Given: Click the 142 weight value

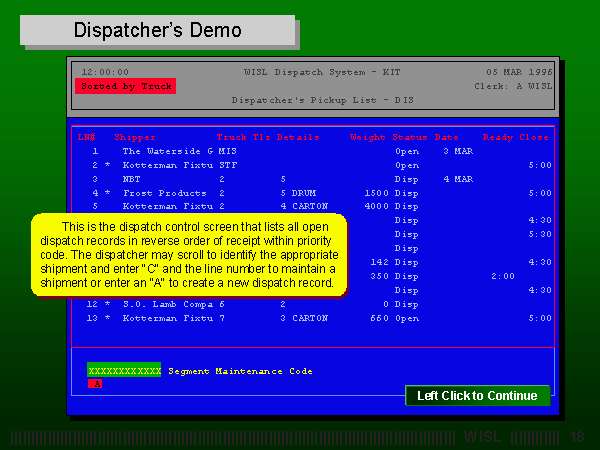Looking at the screenshot, I should pos(380,262).
